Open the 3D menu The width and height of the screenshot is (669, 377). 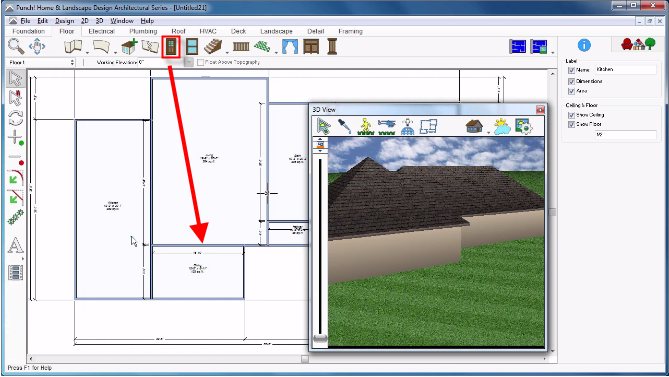pyautogui.click(x=99, y=20)
